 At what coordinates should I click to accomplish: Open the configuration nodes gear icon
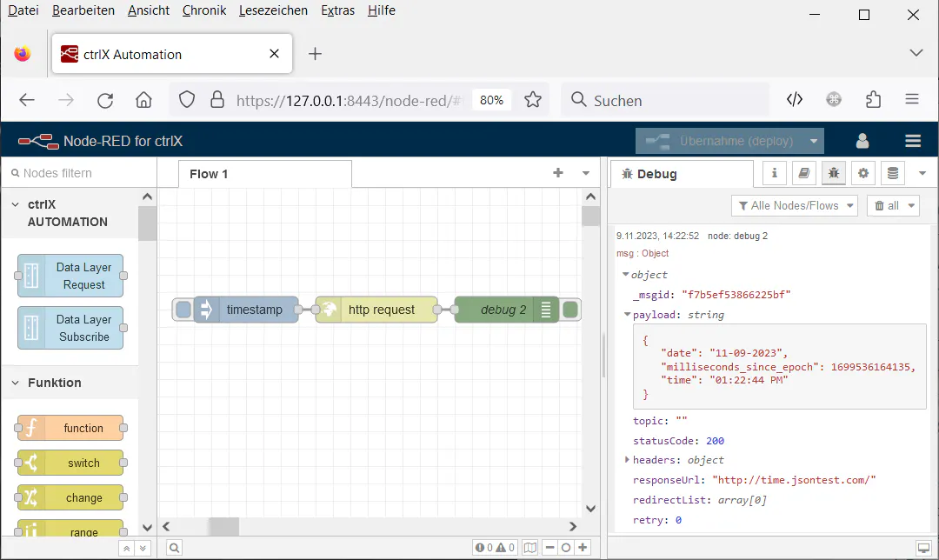(x=862, y=173)
